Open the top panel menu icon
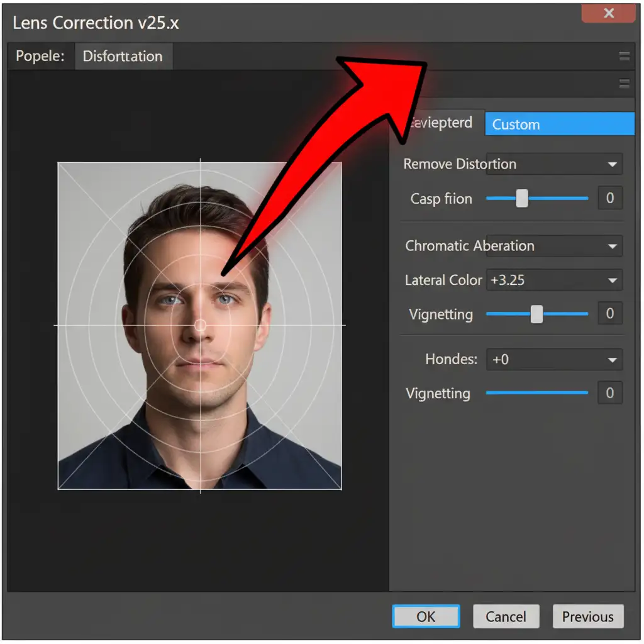This screenshot has height=644, width=644. pos(624,57)
